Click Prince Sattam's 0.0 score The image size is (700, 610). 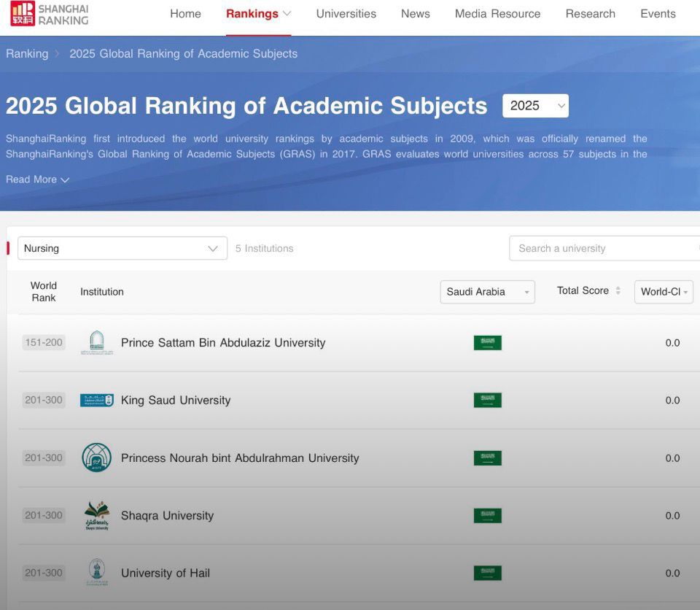tap(672, 343)
